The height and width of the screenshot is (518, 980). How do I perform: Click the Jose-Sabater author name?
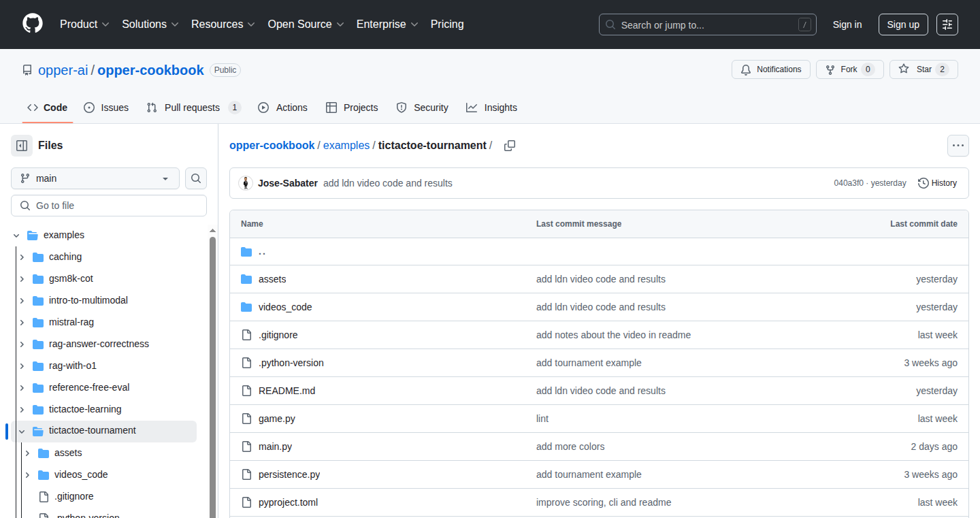288,183
